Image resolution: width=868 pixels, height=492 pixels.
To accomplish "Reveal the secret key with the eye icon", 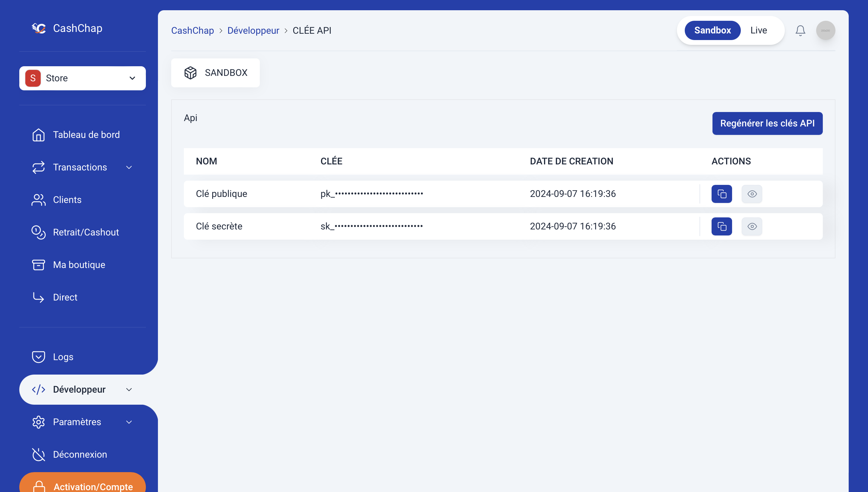I will point(751,226).
